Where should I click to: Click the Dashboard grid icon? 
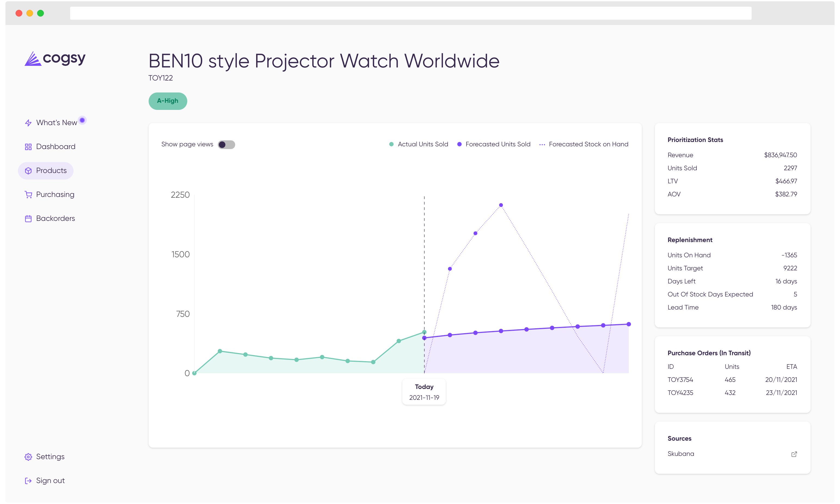click(28, 147)
